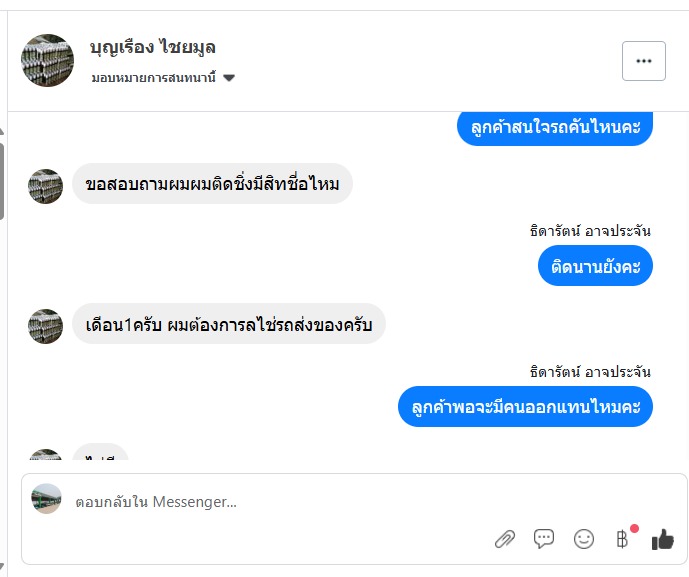The image size is (689, 577).
Task: Send a thumbs-up like
Action: coord(662,540)
